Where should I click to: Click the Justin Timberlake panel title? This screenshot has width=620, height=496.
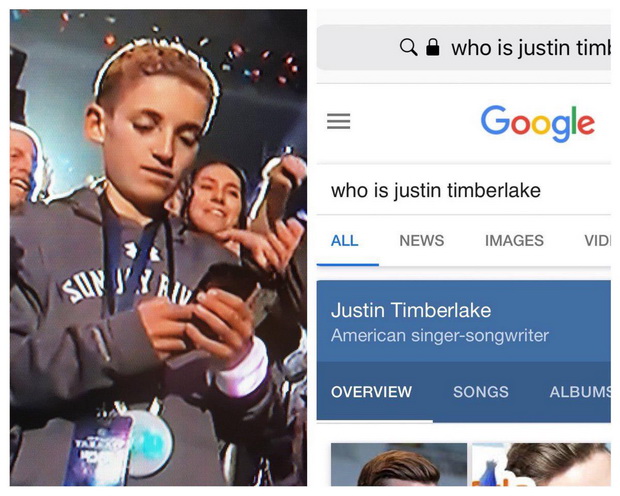pyautogui.click(x=411, y=310)
